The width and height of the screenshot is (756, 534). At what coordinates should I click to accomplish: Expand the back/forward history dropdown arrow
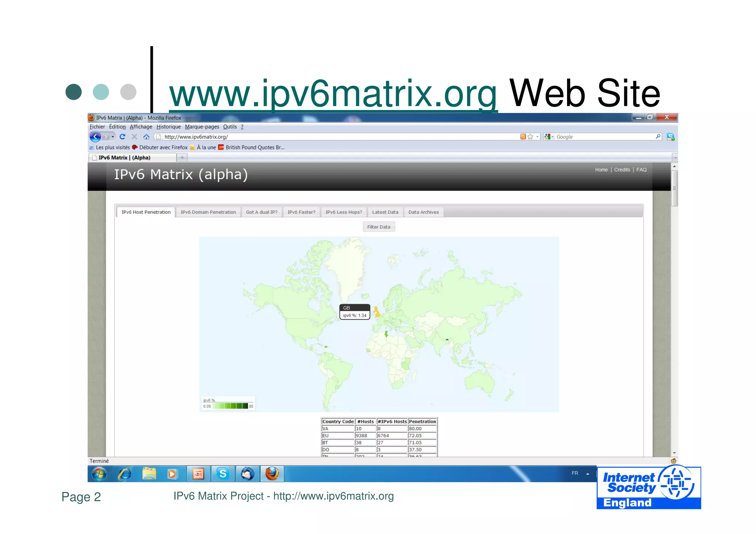113,137
